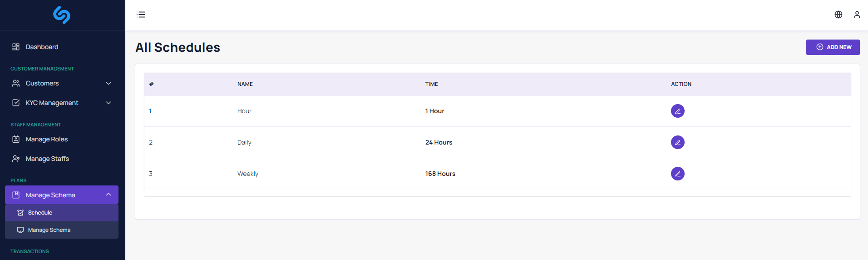Open the user profile icon
The height and width of the screenshot is (260, 868).
[x=857, y=15]
